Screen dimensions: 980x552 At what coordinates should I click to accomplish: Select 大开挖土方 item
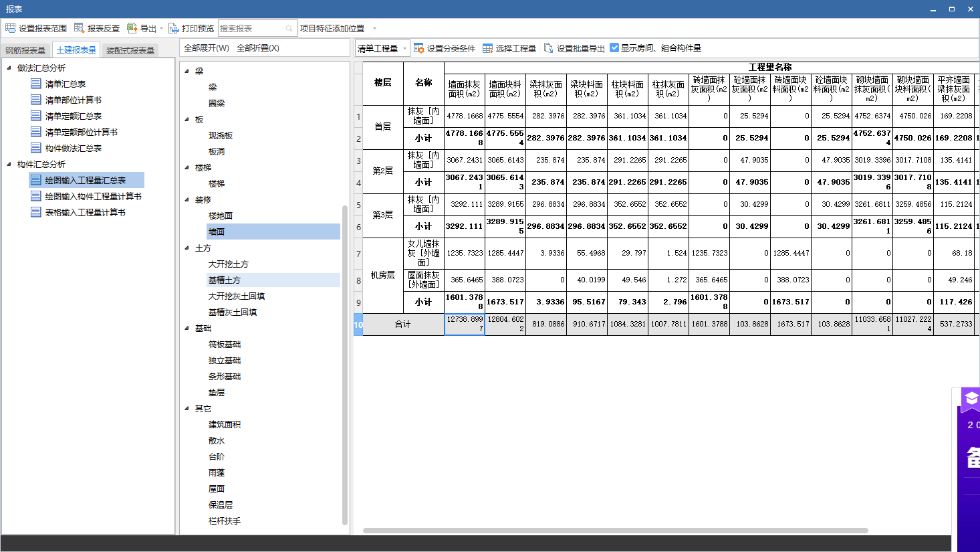pyautogui.click(x=229, y=264)
